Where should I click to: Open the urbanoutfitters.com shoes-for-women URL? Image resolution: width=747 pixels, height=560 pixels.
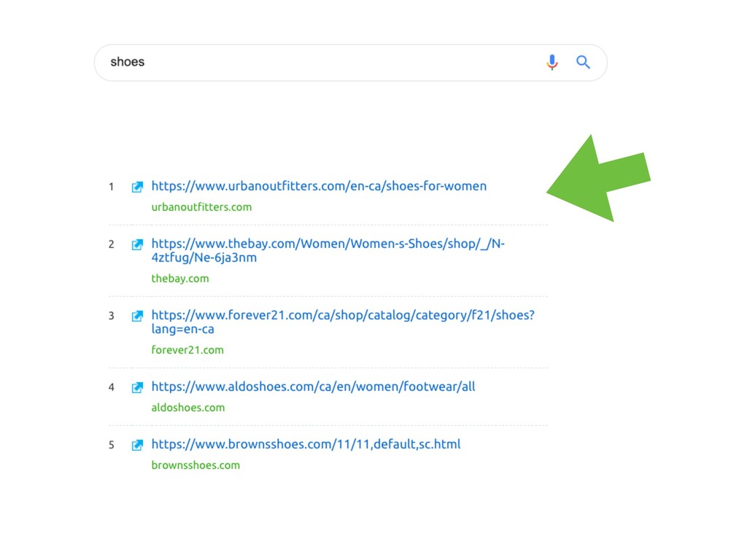[319, 186]
